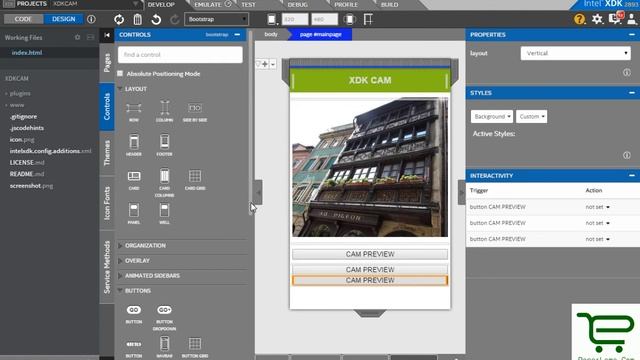
Task: Open index.html in Working Files
Action: click(x=27, y=53)
